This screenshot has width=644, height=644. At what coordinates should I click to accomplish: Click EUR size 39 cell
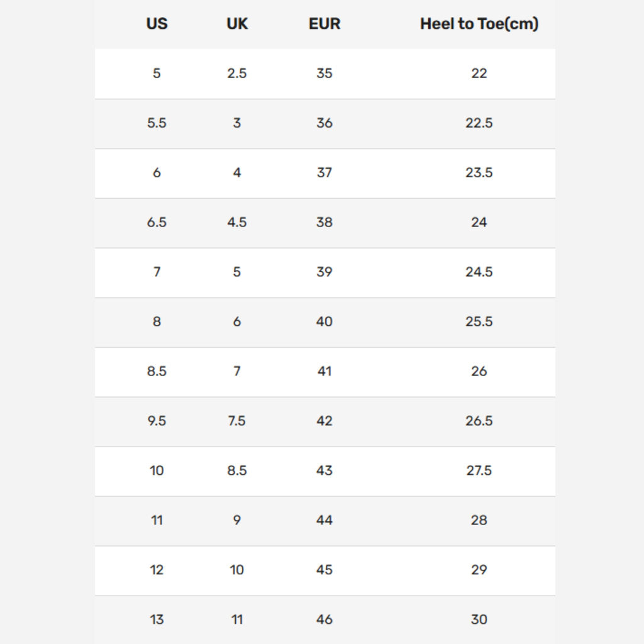click(x=325, y=272)
